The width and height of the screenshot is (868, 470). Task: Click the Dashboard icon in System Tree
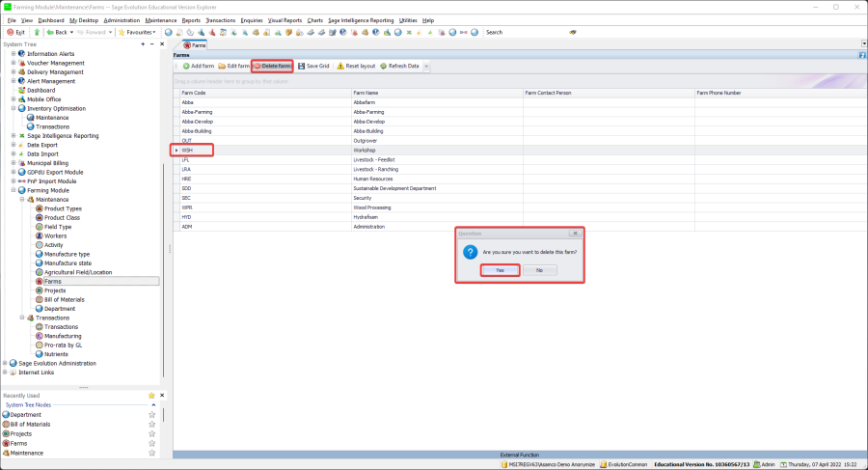pyautogui.click(x=22, y=90)
